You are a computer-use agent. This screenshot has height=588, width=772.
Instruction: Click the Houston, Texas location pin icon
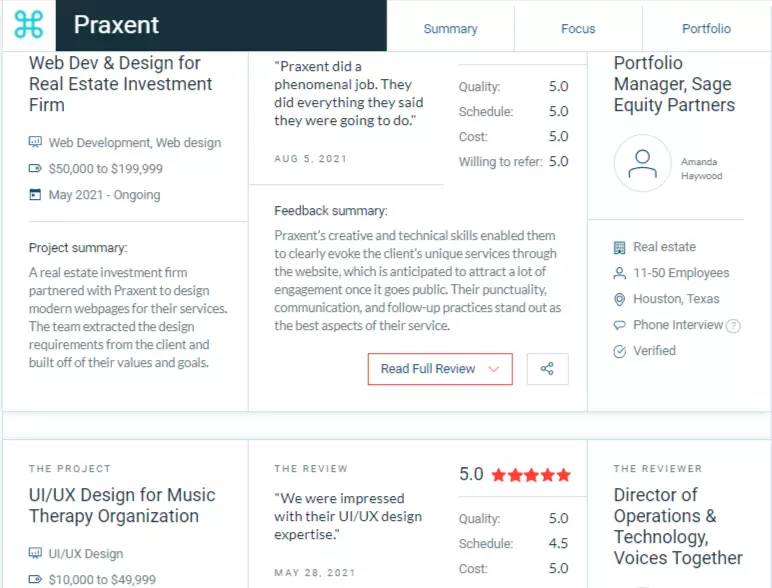coord(619,299)
